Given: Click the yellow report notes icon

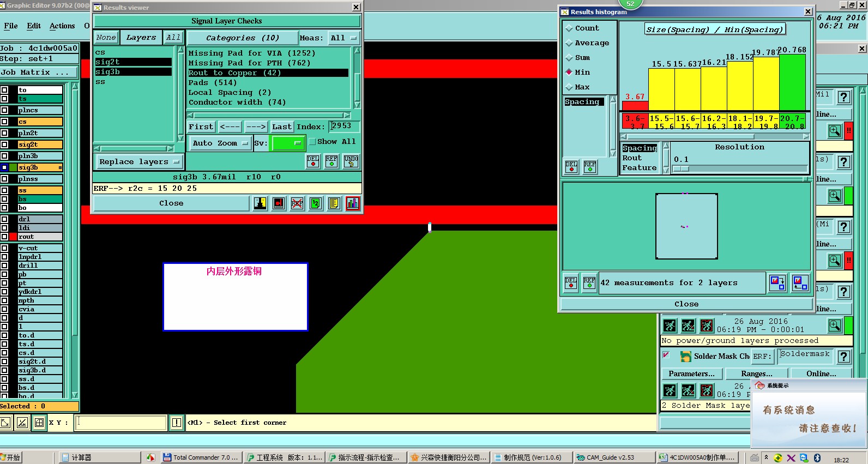Looking at the screenshot, I should pos(334,203).
